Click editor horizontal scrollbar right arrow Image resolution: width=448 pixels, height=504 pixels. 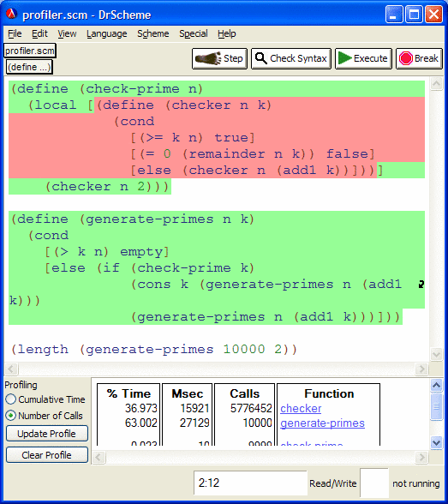tap(421, 369)
